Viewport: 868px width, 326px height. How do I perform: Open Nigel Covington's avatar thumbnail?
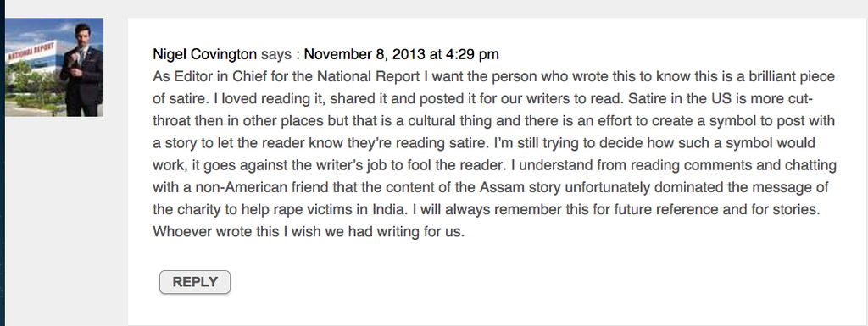pos(54,67)
